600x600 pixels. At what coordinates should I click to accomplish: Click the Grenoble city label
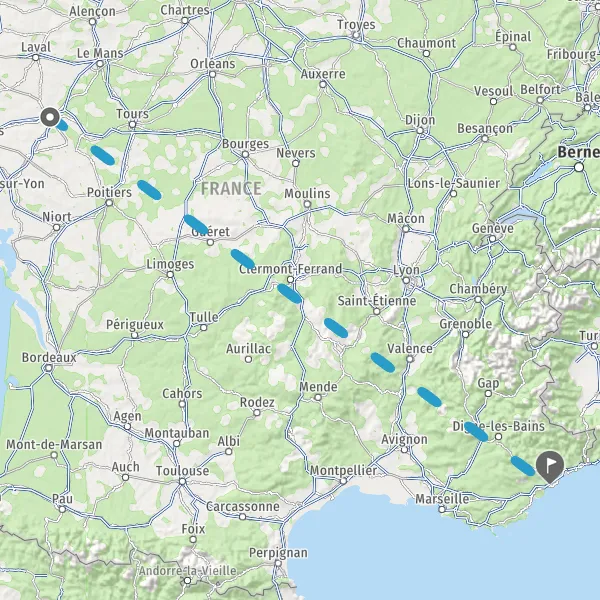[x=466, y=324]
